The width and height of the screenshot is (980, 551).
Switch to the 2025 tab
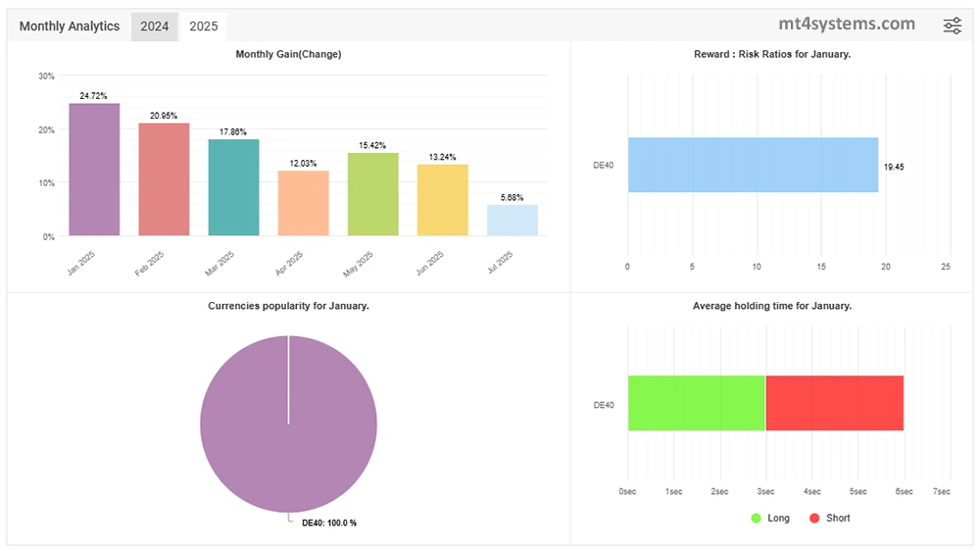click(204, 26)
